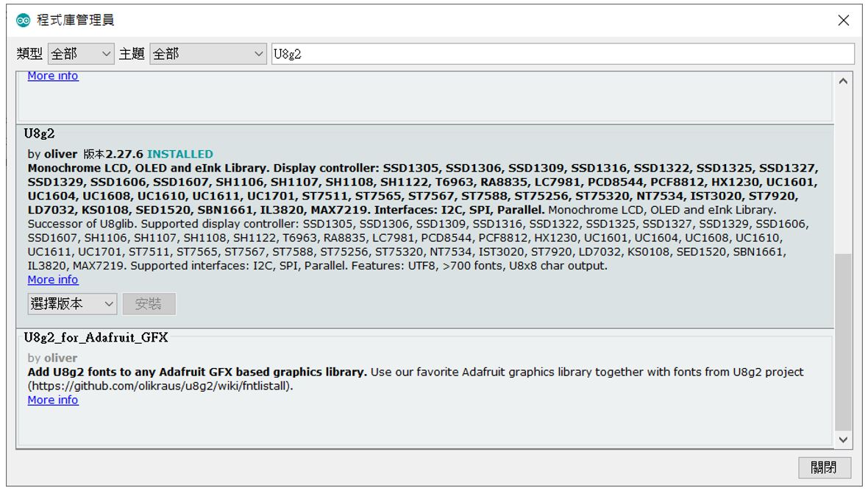Open the 主題 filter dropdown

pyautogui.click(x=208, y=54)
